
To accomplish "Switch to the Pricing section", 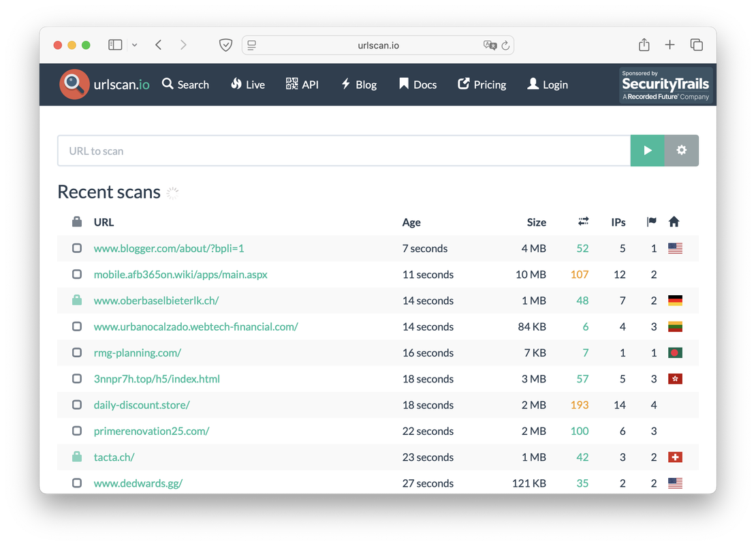I will point(482,84).
